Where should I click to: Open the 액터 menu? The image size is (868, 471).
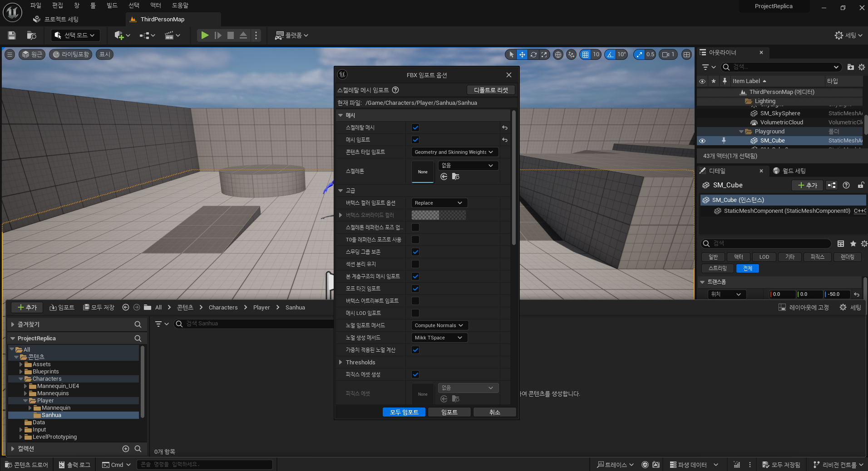click(x=155, y=5)
